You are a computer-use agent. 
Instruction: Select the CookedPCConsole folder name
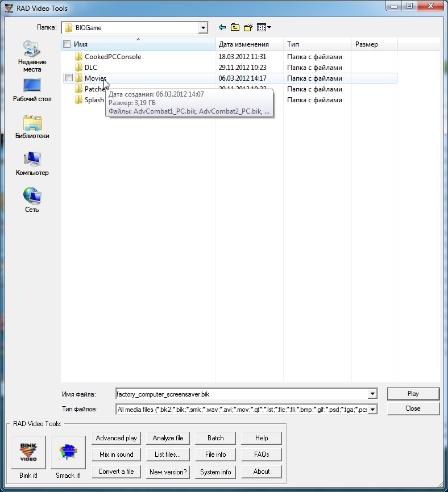coord(113,57)
